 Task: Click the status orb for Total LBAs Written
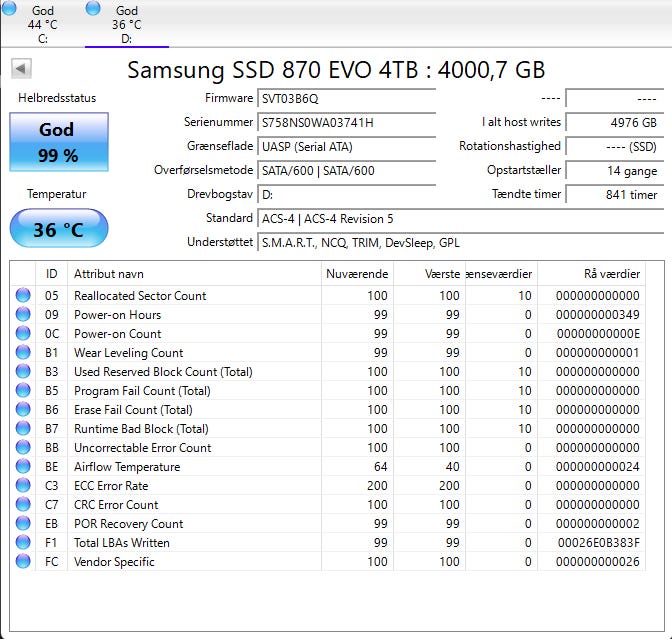23,542
